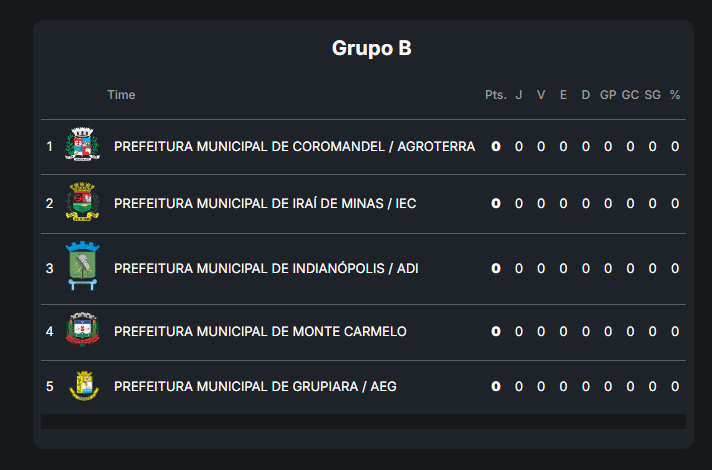The width and height of the screenshot is (712, 470).
Task: Open PREFEITURA MUNICIPAL DE MONTE CARMELO team
Action: [x=260, y=331]
